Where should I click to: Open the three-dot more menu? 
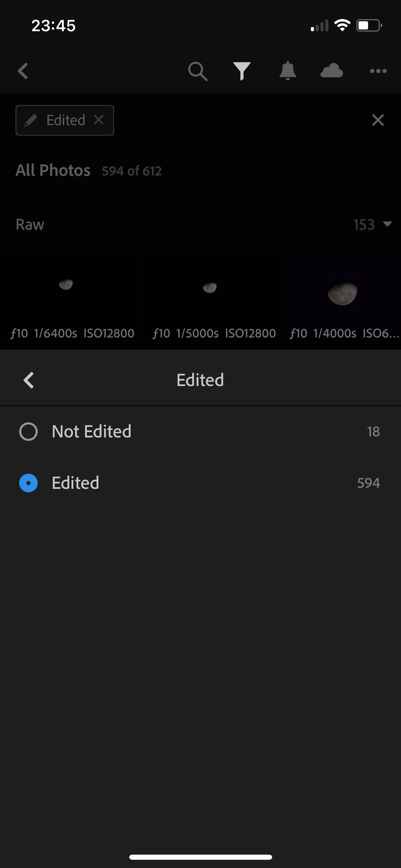(378, 71)
